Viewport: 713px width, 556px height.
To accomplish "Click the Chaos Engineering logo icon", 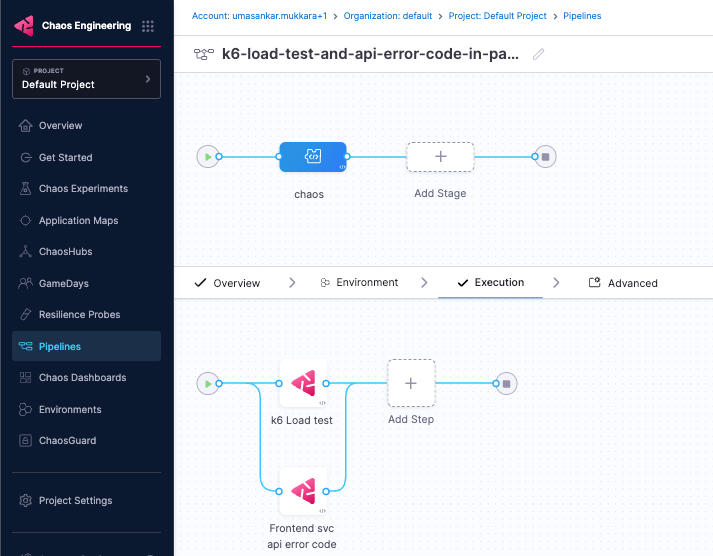I will point(24,26).
